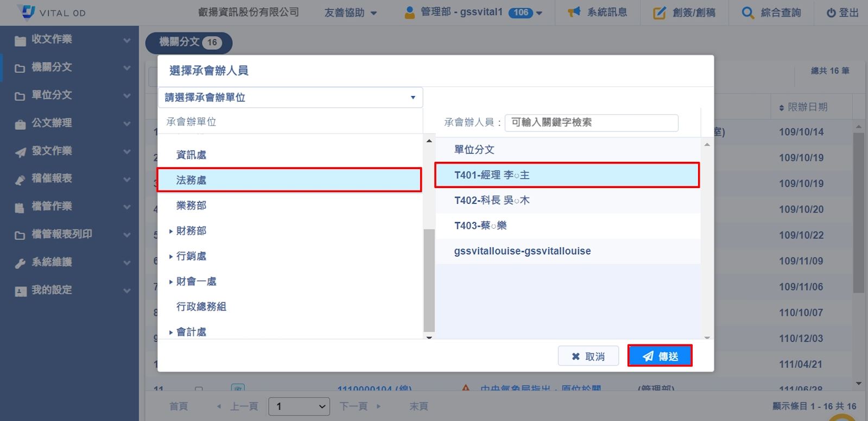The height and width of the screenshot is (421, 868).
Task: Click the date 111/04/21 in background table
Action: [801, 365]
